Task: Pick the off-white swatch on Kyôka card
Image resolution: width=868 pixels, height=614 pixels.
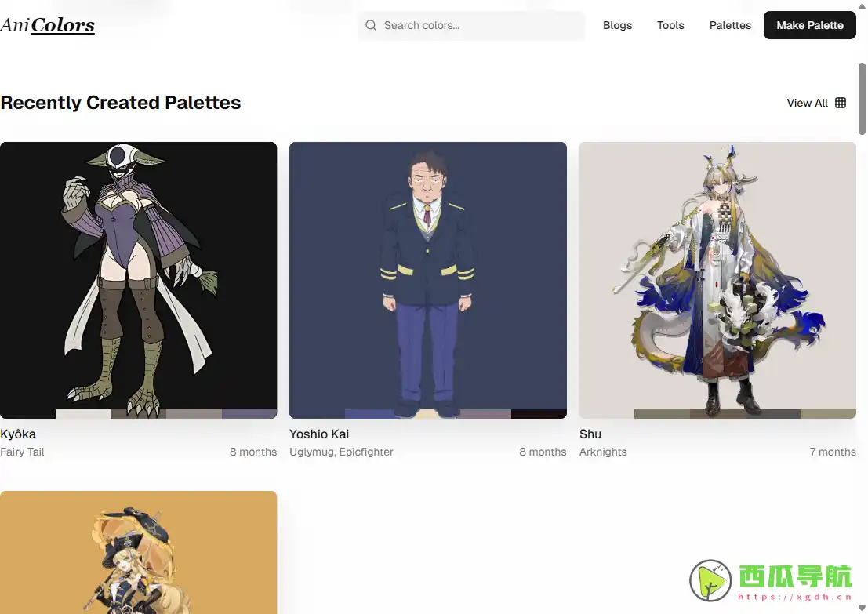Action: click(83, 414)
